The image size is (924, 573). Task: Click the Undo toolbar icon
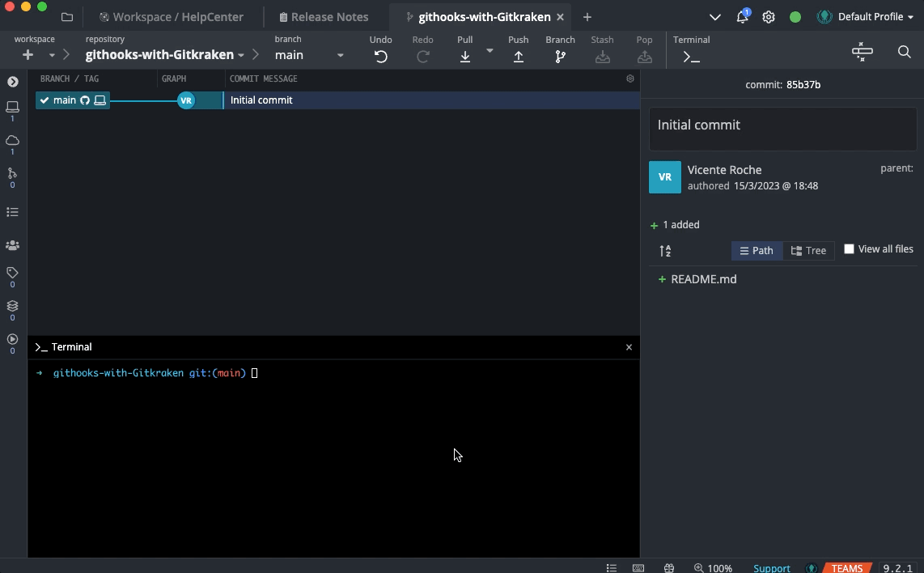380,56
